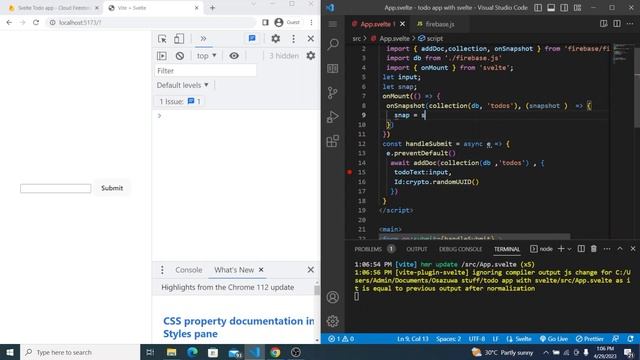640x360 pixels.
Task: Close the terminal panel
Action: pos(633,249)
